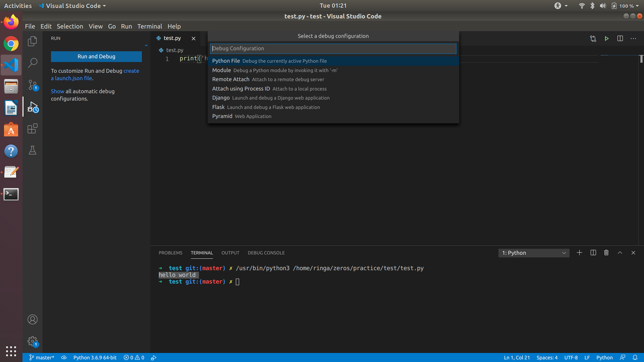Click the feedback icon in status bar
This screenshot has width=644, height=362.
pyautogui.click(x=622, y=357)
